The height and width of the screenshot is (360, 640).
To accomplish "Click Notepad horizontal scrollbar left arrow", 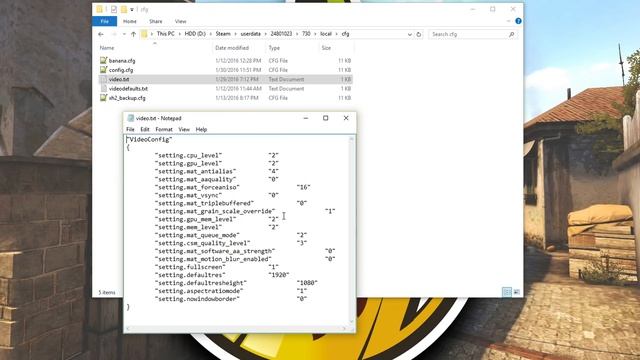I will pyautogui.click(x=128, y=328).
